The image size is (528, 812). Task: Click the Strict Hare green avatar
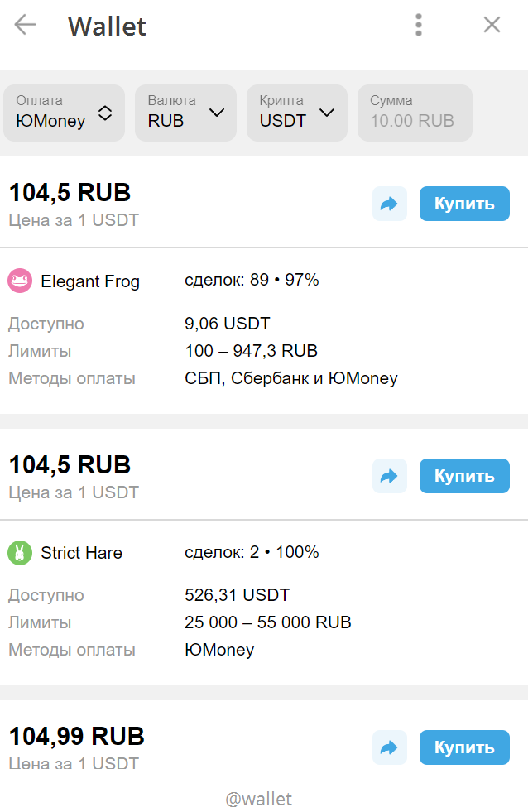(x=20, y=553)
